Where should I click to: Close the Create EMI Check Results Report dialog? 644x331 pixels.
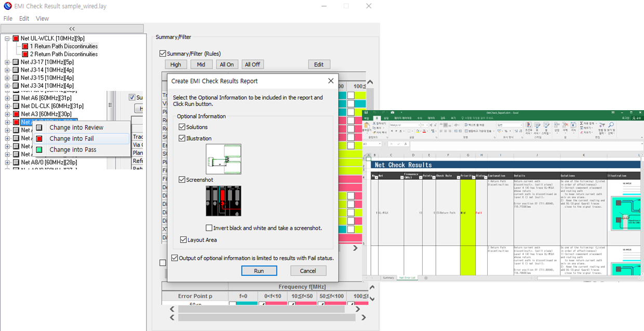[331, 81]
